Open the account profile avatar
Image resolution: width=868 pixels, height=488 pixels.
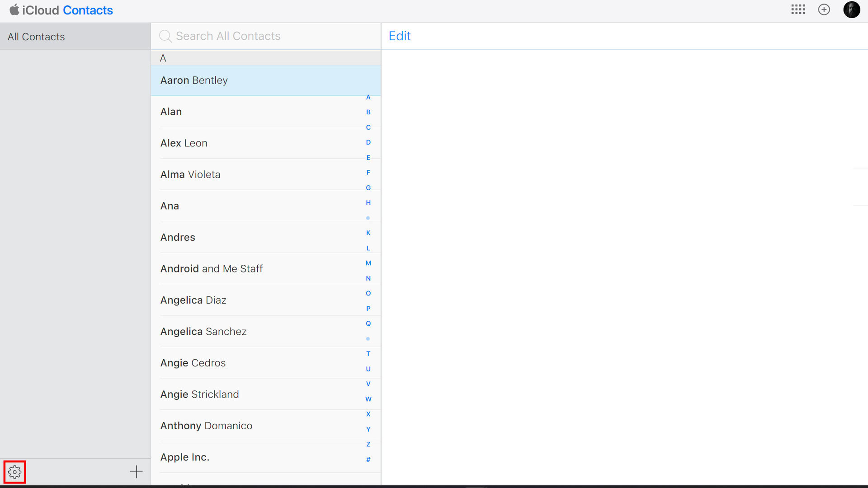point(851,9)
